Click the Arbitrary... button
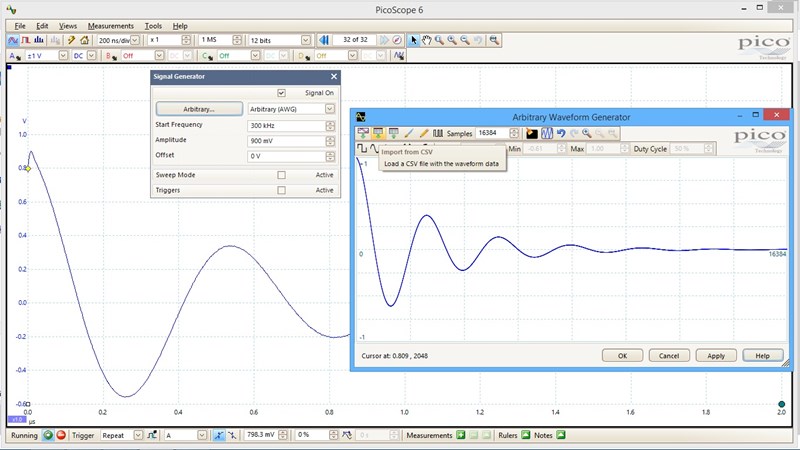The width and height of the screenshot is (800, 450). coord(199,109)
